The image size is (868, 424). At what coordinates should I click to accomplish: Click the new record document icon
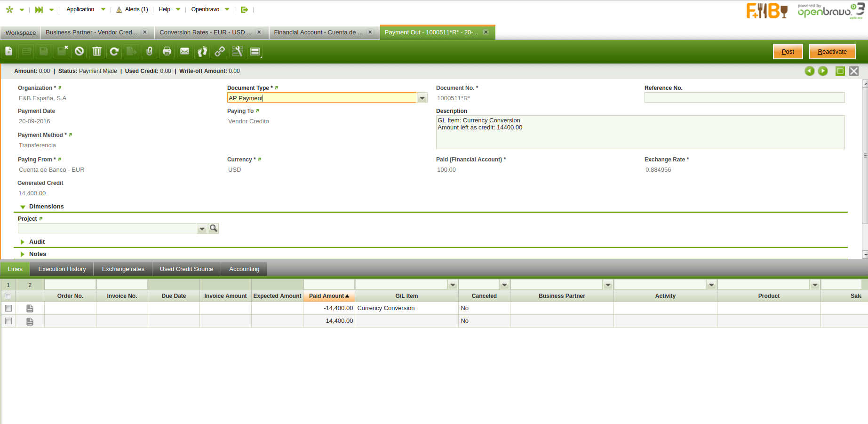[9, 51]
